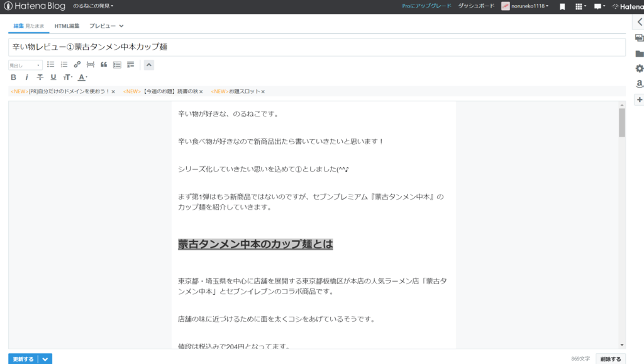Click the scrollbar up arrow

coord(622,105)
